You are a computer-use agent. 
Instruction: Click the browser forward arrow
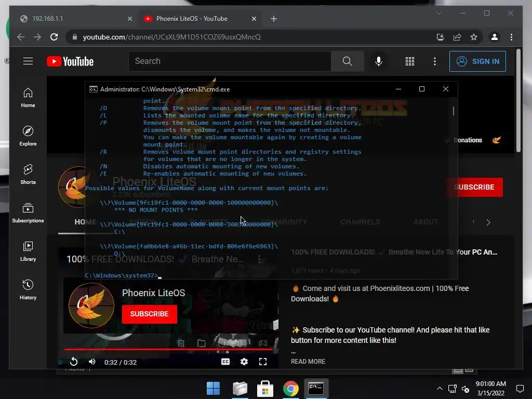click(x=37, y=37)
